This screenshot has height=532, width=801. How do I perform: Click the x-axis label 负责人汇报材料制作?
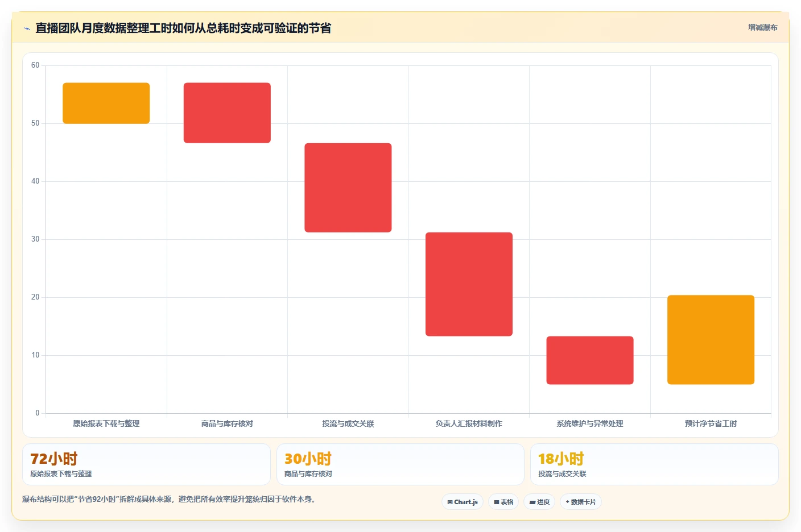469,423
